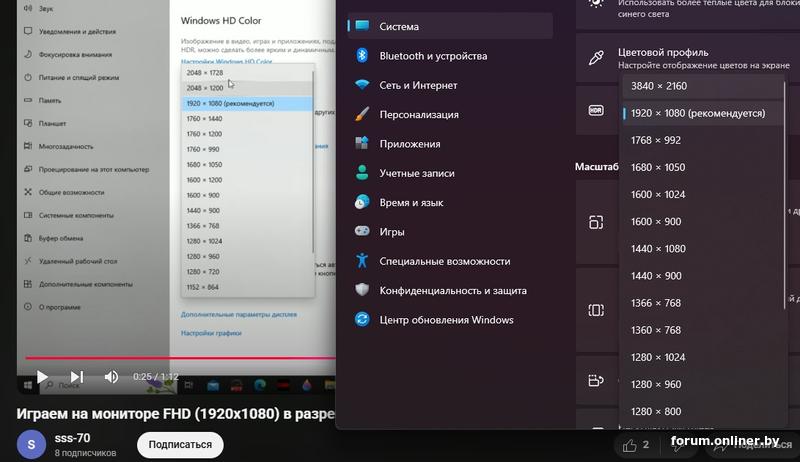Screen dimensions: 800x462
Task: Click the Mail icon in the video's taskbar
Action: pos(213,385)
